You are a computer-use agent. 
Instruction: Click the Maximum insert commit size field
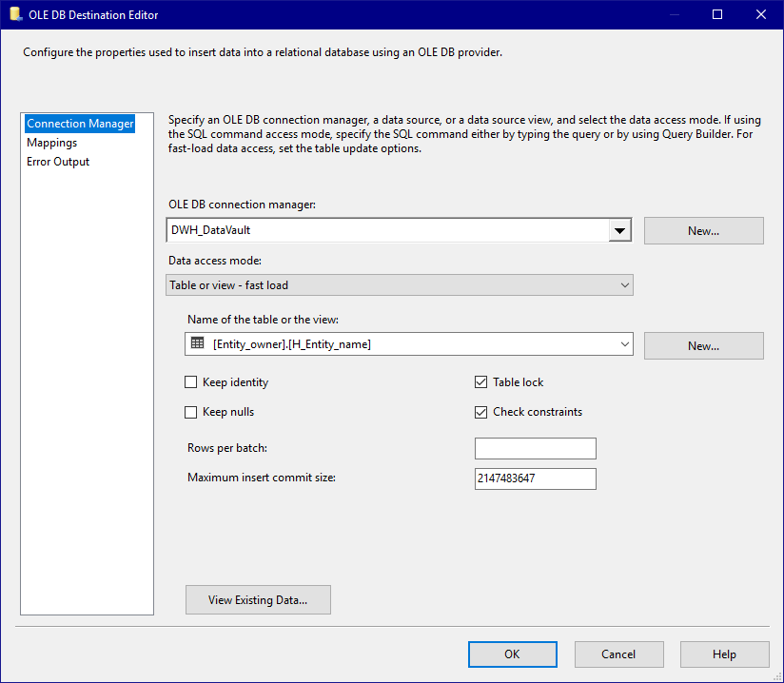click(x=536, y=478)
